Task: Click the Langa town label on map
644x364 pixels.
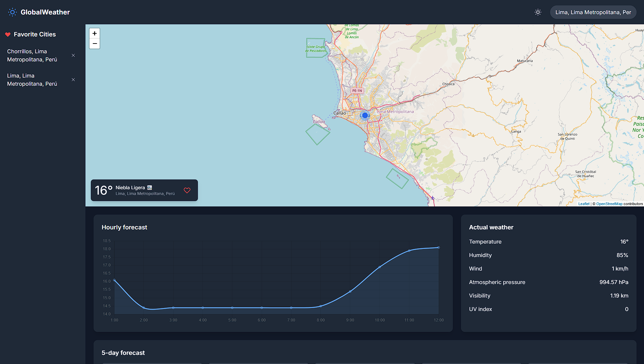Action: coord(516,132)
